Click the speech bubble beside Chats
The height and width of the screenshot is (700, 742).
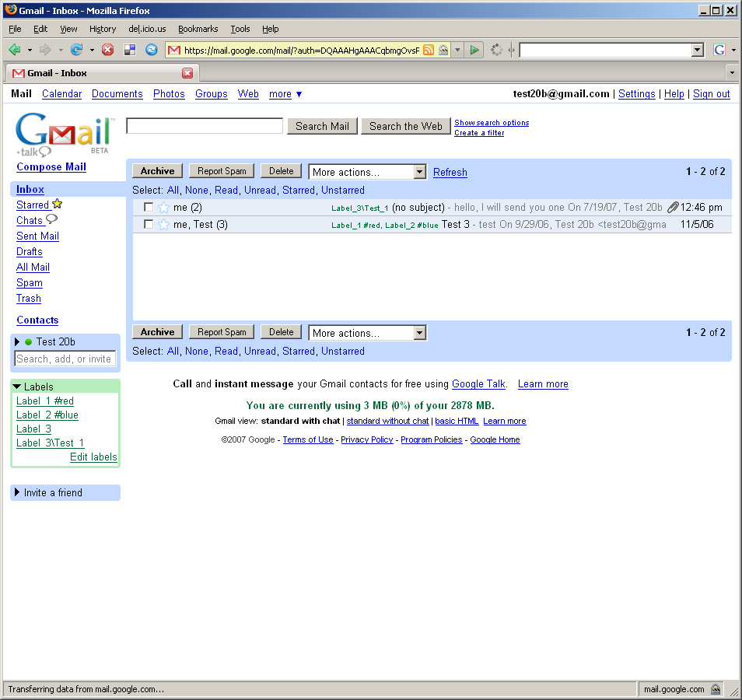[51, 219]
